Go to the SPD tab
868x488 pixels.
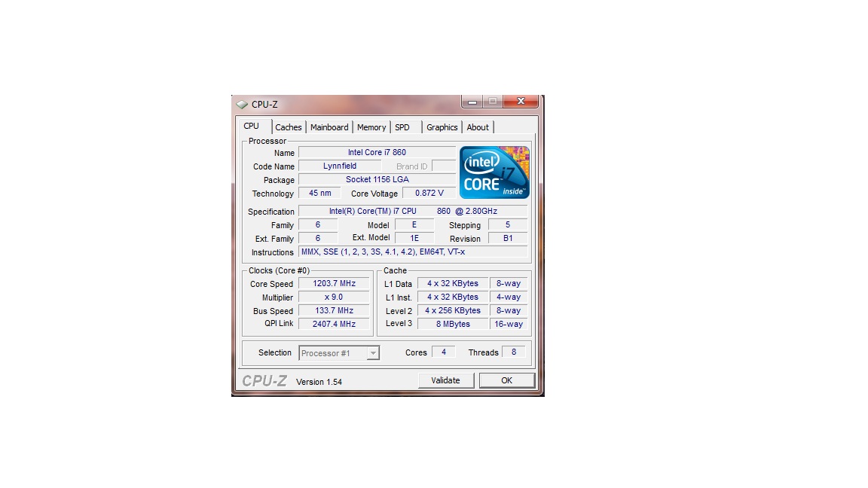[402, 127]
